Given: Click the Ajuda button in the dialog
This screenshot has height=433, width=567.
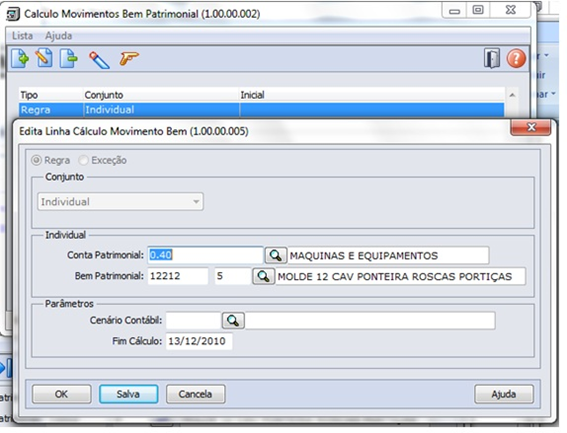Looking at the screenshot, I should (504, 394).
